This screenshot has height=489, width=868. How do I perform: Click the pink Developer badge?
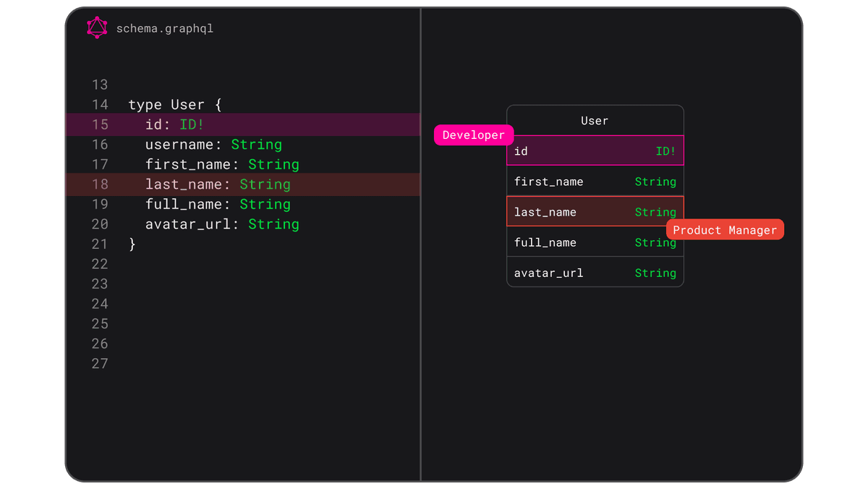point(474,135)
